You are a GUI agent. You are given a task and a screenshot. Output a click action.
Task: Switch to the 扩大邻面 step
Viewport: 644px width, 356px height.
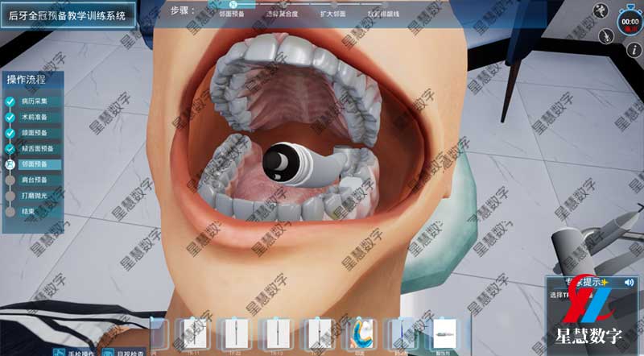tap(333, 14)
